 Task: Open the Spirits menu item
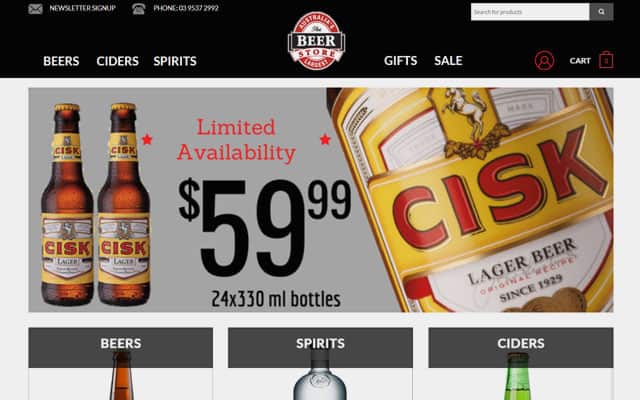coord(175,61)
